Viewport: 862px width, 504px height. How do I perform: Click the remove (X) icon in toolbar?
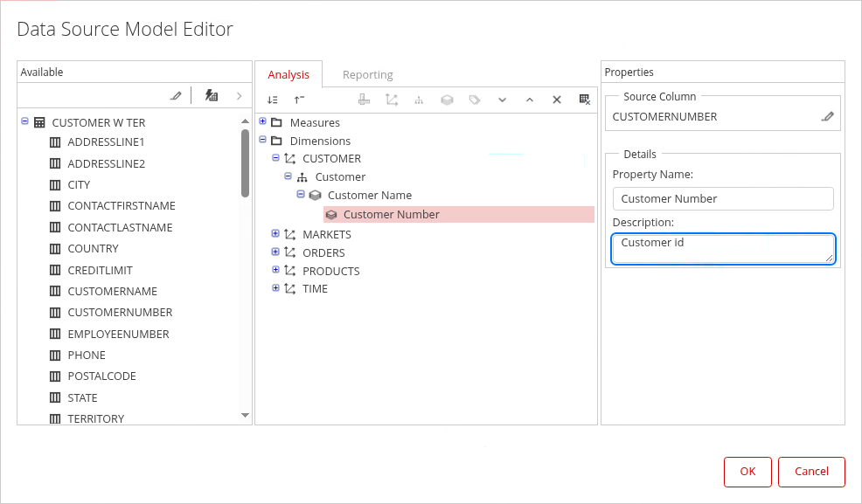pos(556,100)
